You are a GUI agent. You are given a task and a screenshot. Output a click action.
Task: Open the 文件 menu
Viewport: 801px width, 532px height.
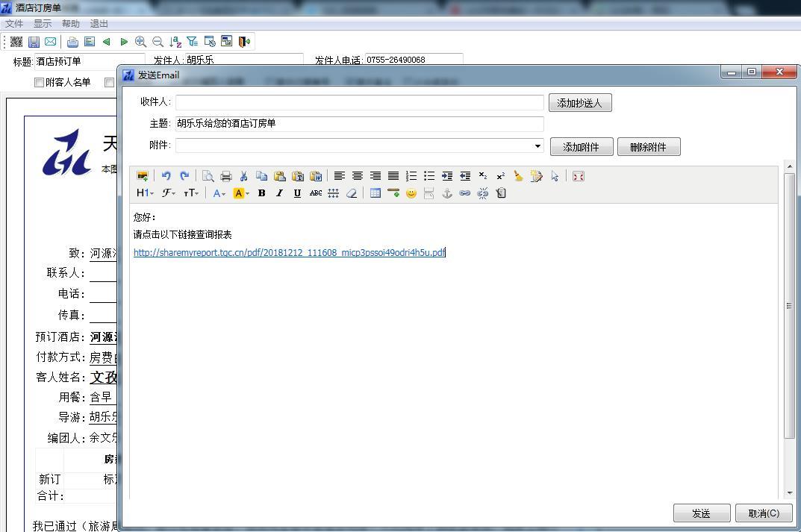point(14,23)
